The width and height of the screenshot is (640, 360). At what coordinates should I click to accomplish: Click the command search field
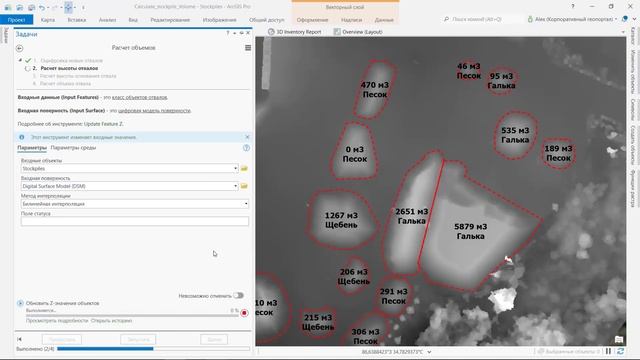(482, 19)
